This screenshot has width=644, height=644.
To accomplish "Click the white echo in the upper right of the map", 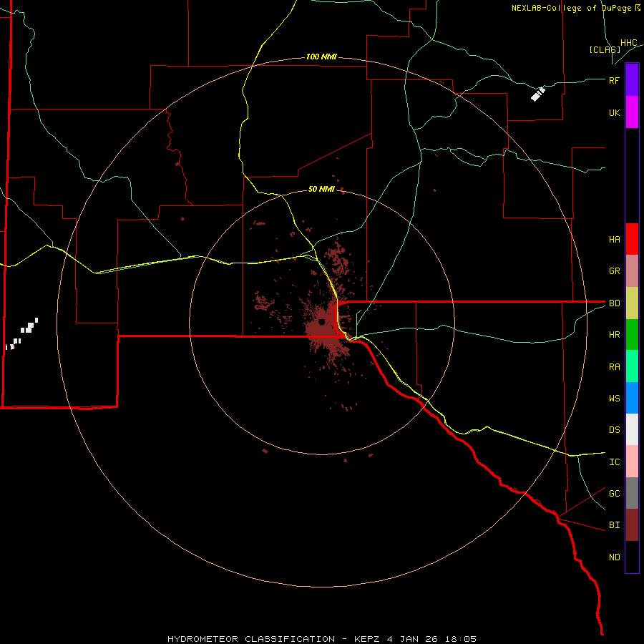I will coord(537,94).
